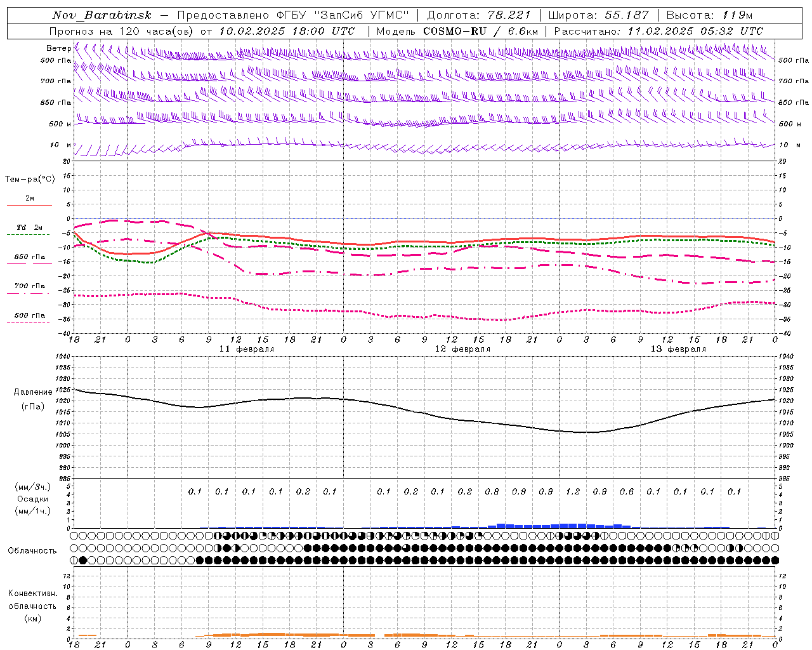Click the model name COSMO-RU / 6.6км
The image size is (812, 650).
480,31
